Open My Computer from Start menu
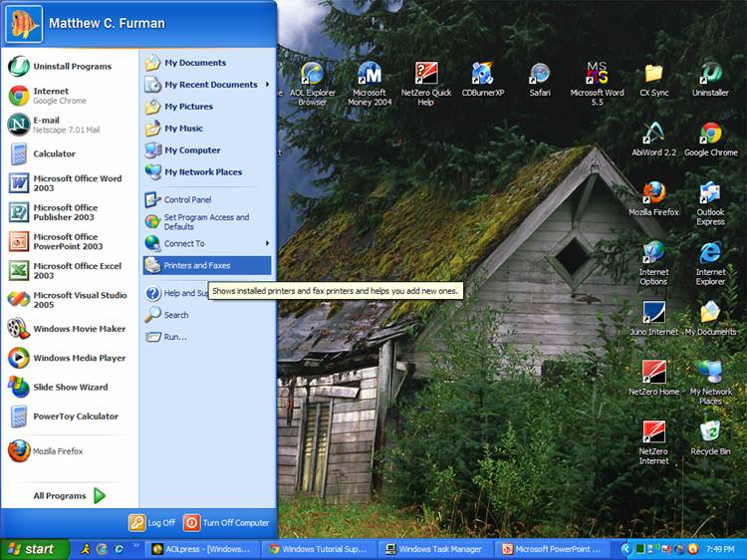The image size is (747, 560). pyautogui.click(x=207, y=150)
